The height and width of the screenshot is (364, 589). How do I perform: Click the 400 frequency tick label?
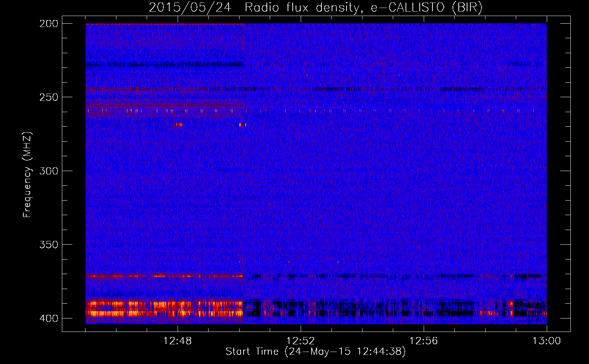click(x=48, y=318)
